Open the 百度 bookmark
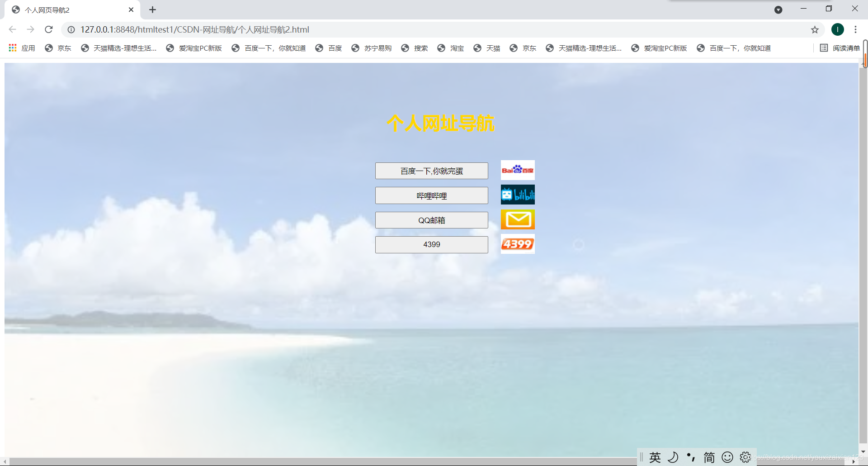 (x=329, y=48)
